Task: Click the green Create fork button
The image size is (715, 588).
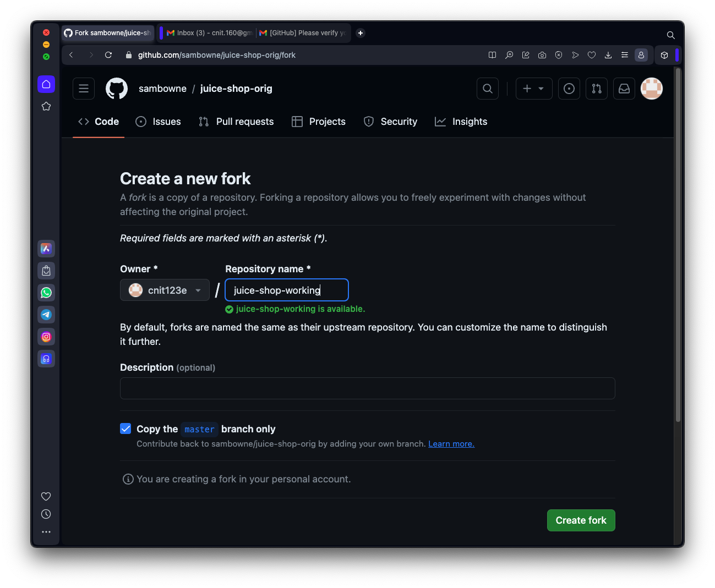Action: pos(581,520)
